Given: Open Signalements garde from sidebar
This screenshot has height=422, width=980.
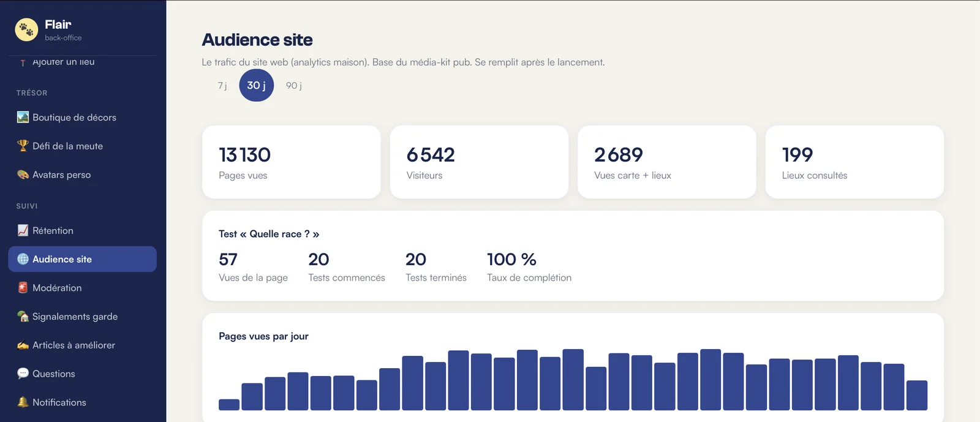Looking at the screenshot, I should (x=82, y=316).
